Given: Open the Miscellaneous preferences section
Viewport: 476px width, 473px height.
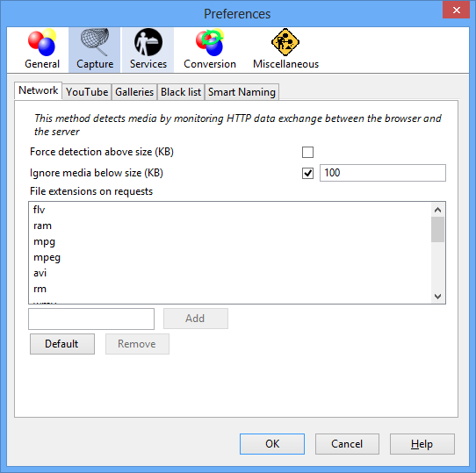Looking at the screenshot, I should (285, 49).
